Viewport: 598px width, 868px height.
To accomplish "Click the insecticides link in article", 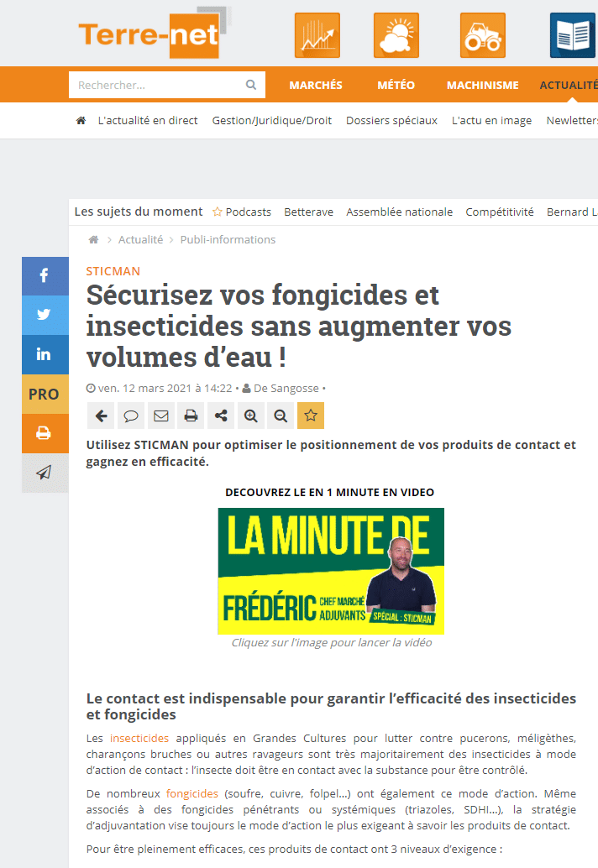I will [139, 739].
